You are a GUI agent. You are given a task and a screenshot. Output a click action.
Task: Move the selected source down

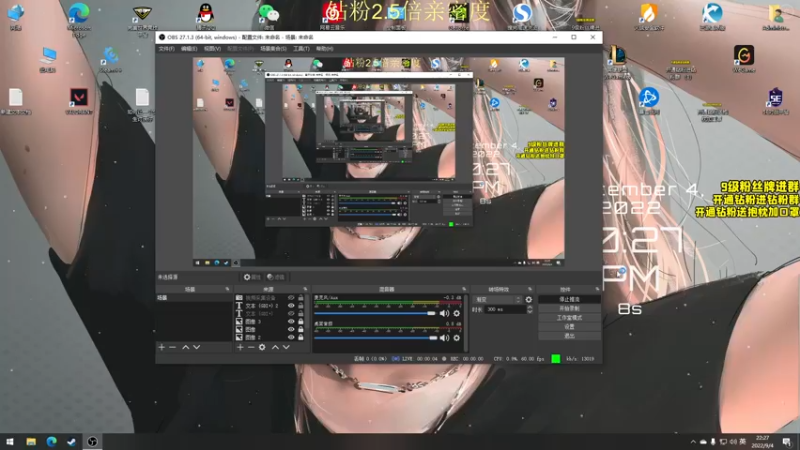point(286,347)
